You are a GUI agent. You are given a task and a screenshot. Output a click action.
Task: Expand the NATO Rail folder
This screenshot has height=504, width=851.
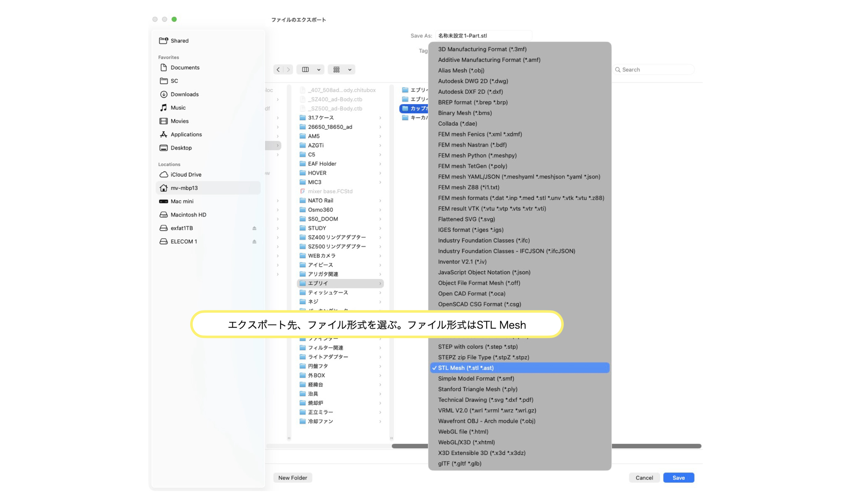pos(380,200)
